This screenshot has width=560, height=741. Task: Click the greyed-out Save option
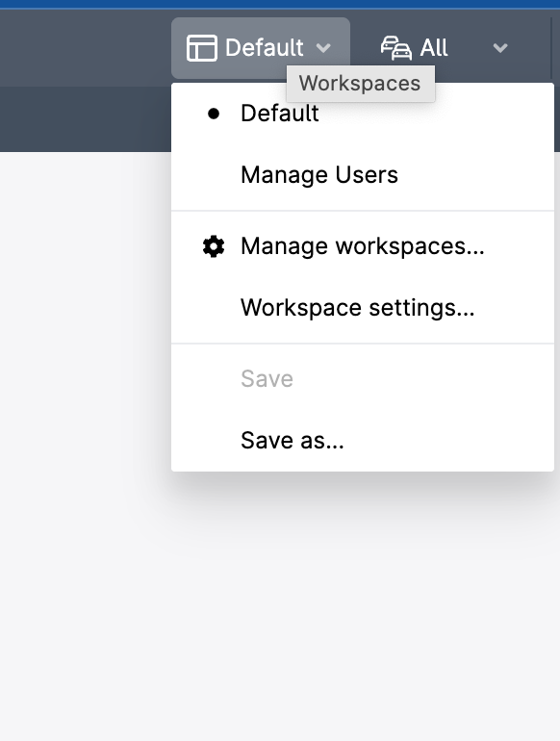coord(363,379)
